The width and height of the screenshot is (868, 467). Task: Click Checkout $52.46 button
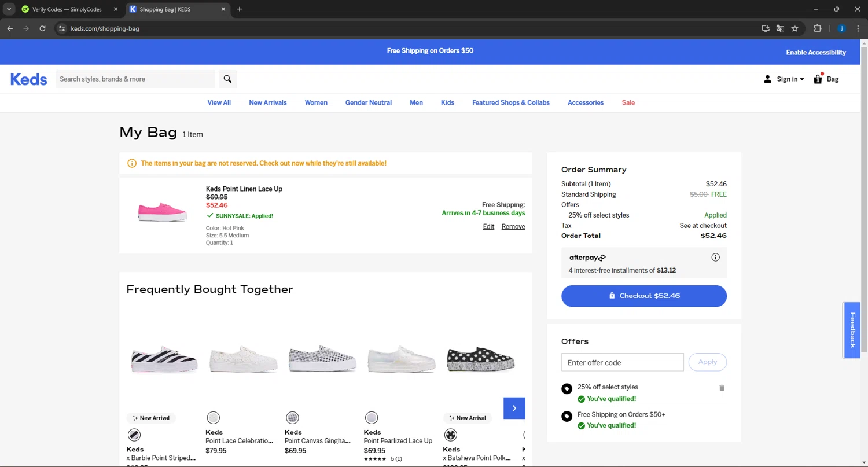pyautogui.click(x=644, y=296)
